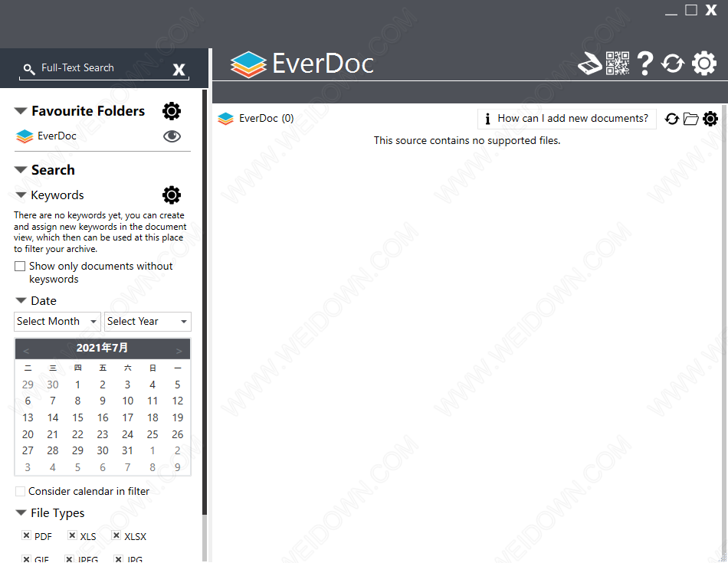The height and width of the screenshot is (563, 728).
Task: Uncheck the XLSX file type
Action: [116, 535]
